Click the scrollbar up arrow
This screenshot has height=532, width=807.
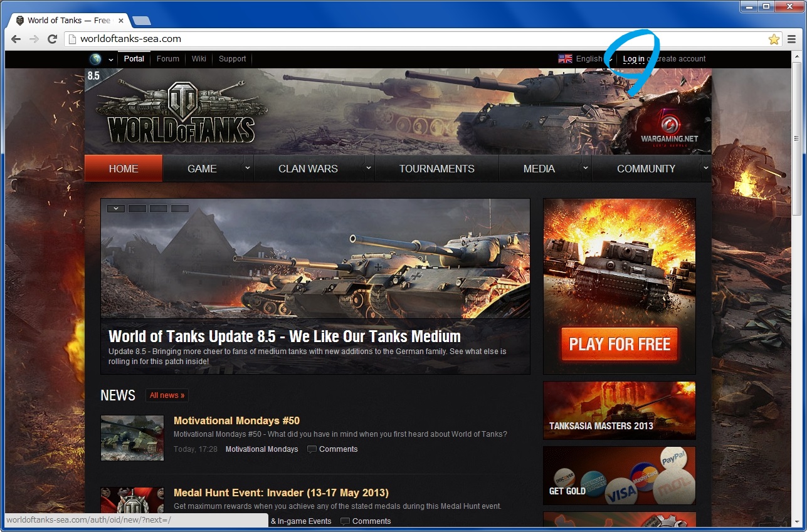797,56
